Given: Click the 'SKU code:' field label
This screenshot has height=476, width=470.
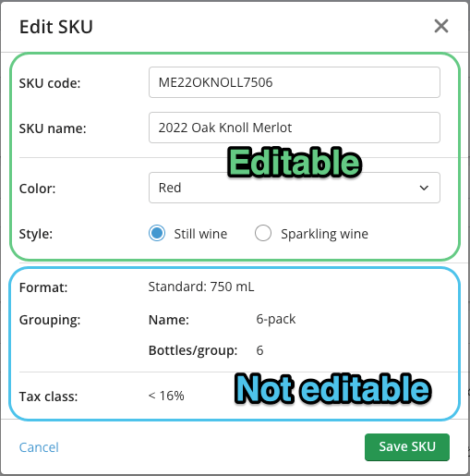Looking at the screenshot, I should click(x=50, y=83).
